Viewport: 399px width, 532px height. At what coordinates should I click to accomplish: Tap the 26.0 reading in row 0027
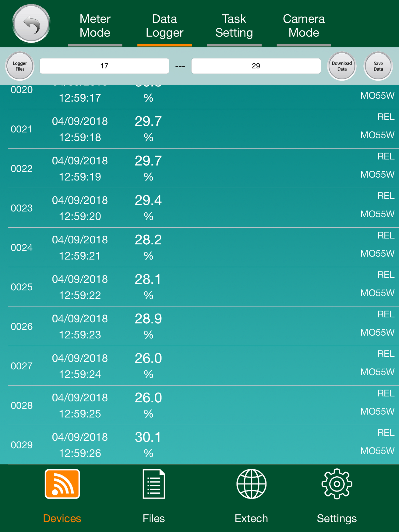(x=148, y=358)
